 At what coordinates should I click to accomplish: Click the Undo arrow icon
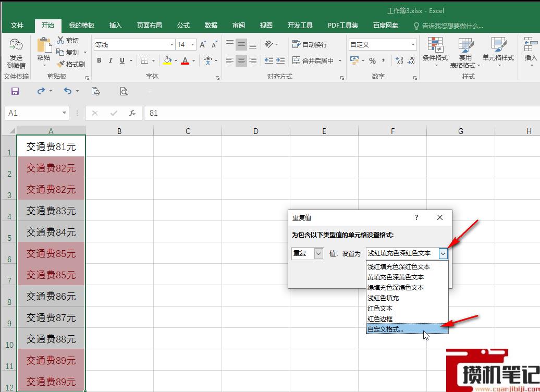(68, 91)
